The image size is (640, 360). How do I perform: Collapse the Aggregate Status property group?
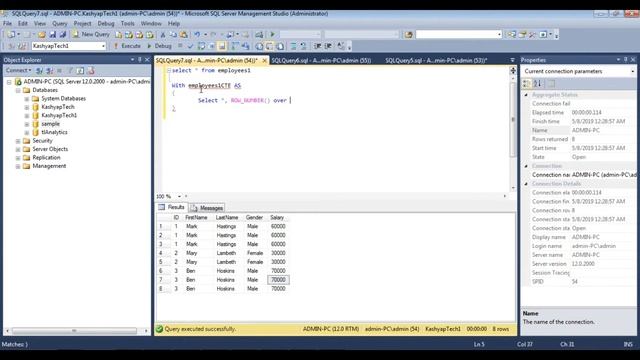tap(526, 95)
